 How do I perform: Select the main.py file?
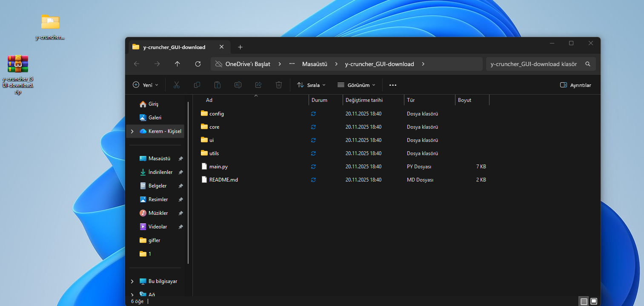[x=343, y=167]
